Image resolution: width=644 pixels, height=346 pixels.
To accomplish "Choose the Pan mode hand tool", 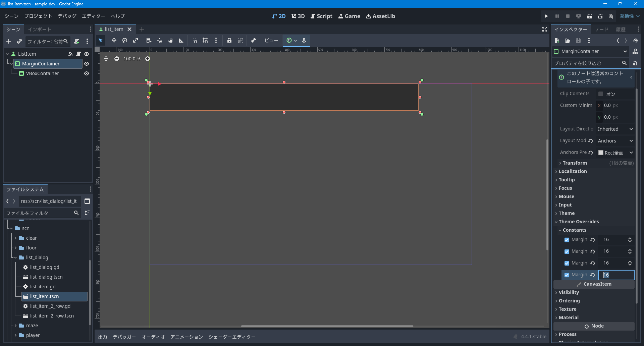I will click(170, 41).
